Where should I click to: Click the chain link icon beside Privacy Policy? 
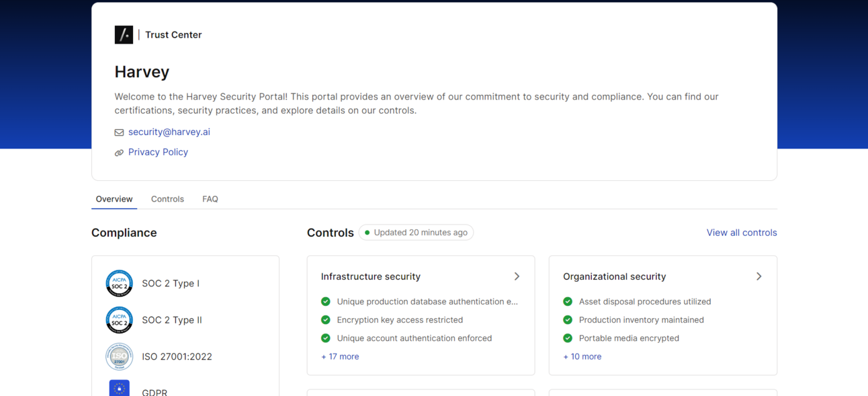click(119, 153)
